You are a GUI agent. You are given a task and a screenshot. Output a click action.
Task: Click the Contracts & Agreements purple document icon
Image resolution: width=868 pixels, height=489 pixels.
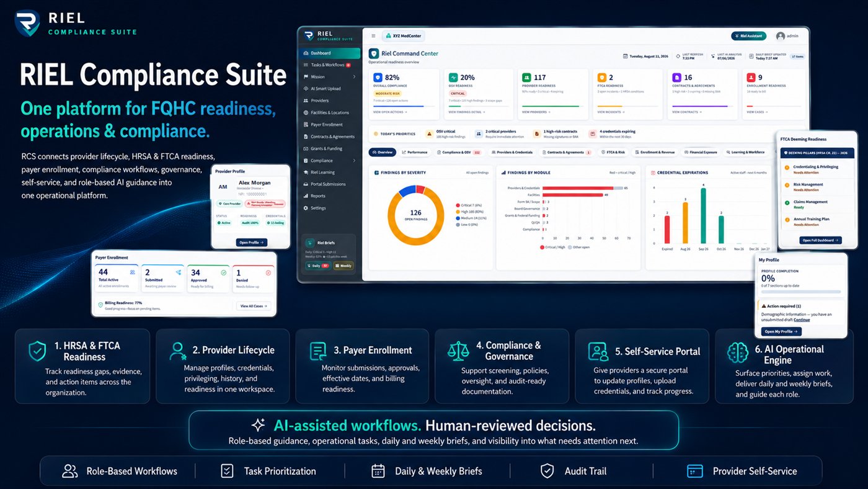[x=676, y=78]
